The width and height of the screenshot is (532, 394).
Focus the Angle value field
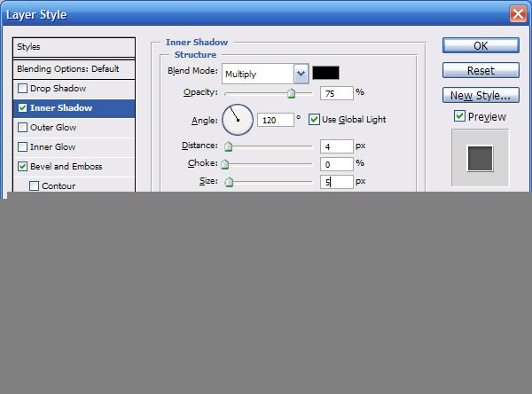click(276, 120)
